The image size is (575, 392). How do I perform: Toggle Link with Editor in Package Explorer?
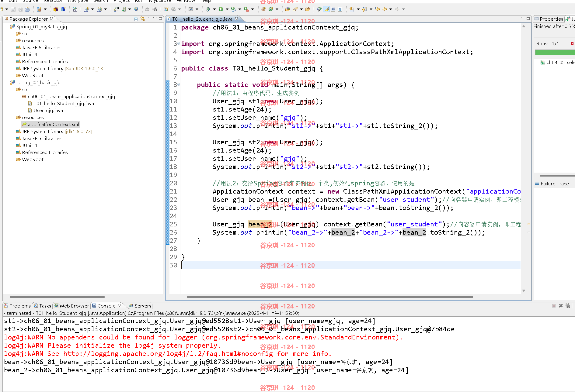(x=142, y=19)
